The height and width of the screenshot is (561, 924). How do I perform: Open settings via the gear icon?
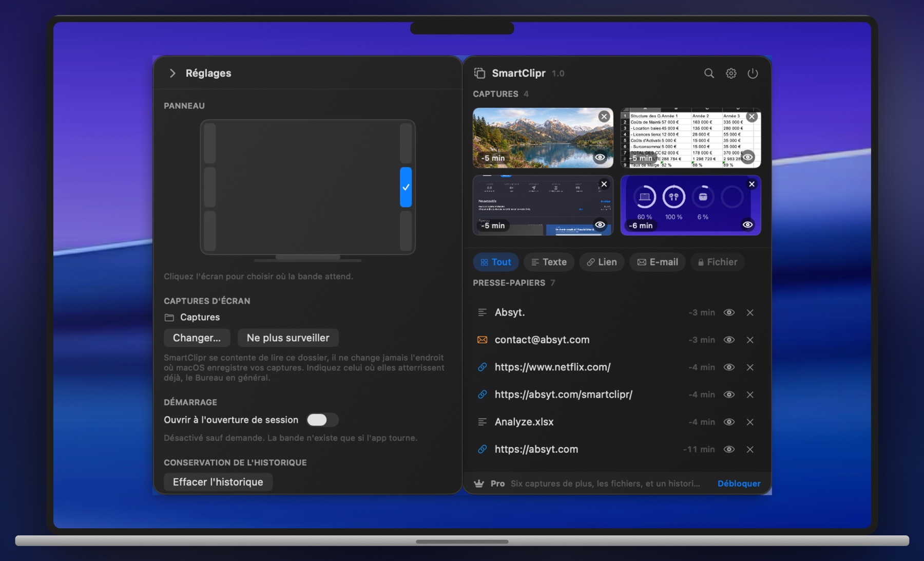[730, 73]
